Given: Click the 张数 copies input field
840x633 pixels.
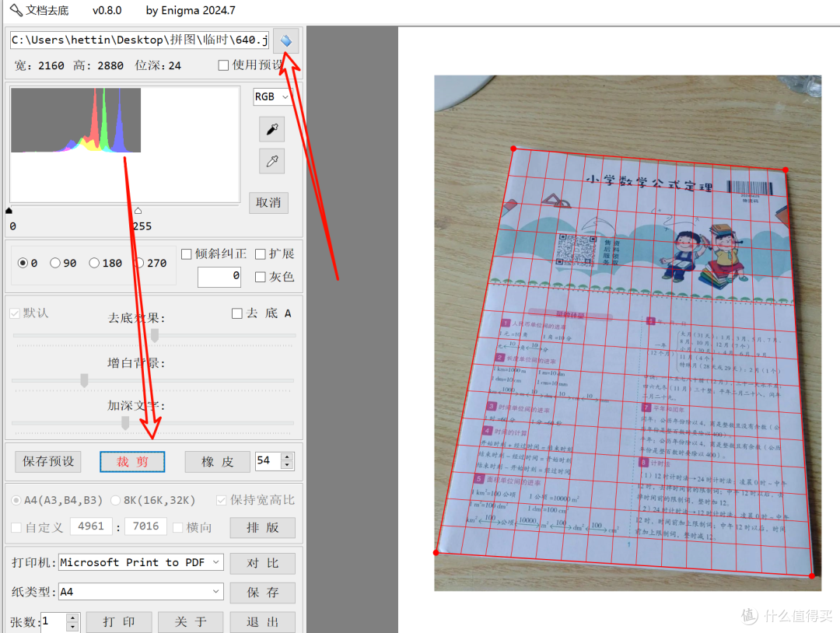Looking at the screenshot, I should point(53,622).
